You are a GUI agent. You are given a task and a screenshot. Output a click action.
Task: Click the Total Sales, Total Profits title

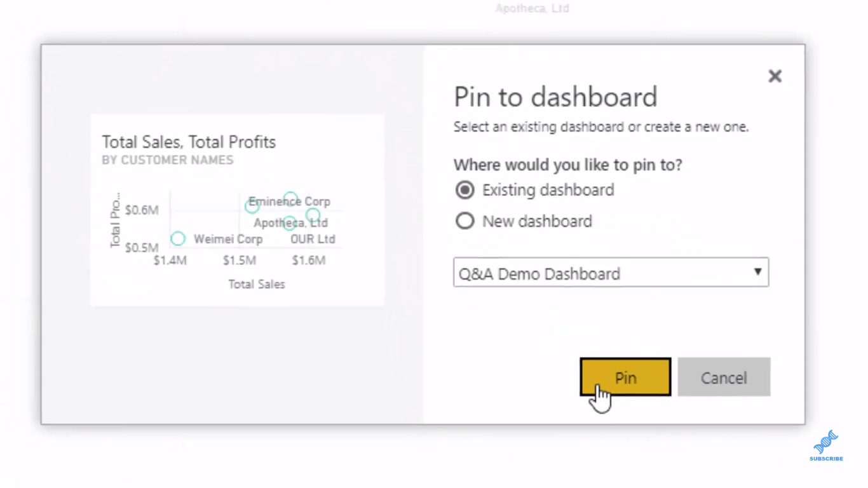point(189,142)
